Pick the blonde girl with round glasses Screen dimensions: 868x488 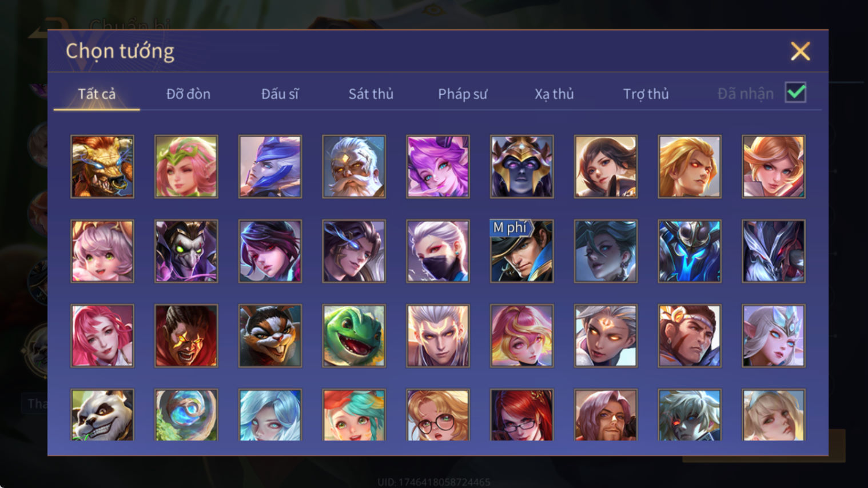pos(438,415)
